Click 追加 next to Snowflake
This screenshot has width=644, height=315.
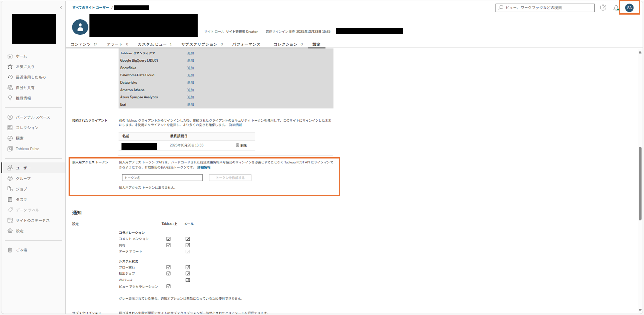click(x=191, y=68)
